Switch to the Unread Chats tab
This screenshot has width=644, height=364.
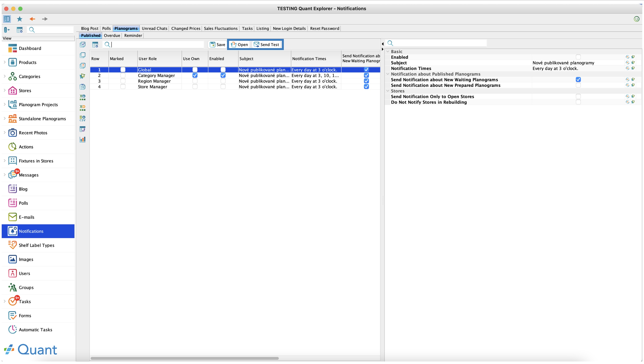[154, 29]
